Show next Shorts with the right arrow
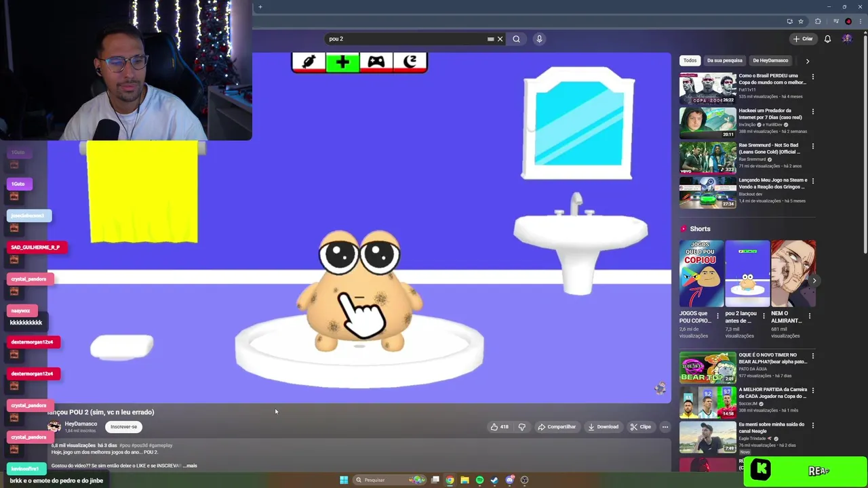 [x=814, y=281]
